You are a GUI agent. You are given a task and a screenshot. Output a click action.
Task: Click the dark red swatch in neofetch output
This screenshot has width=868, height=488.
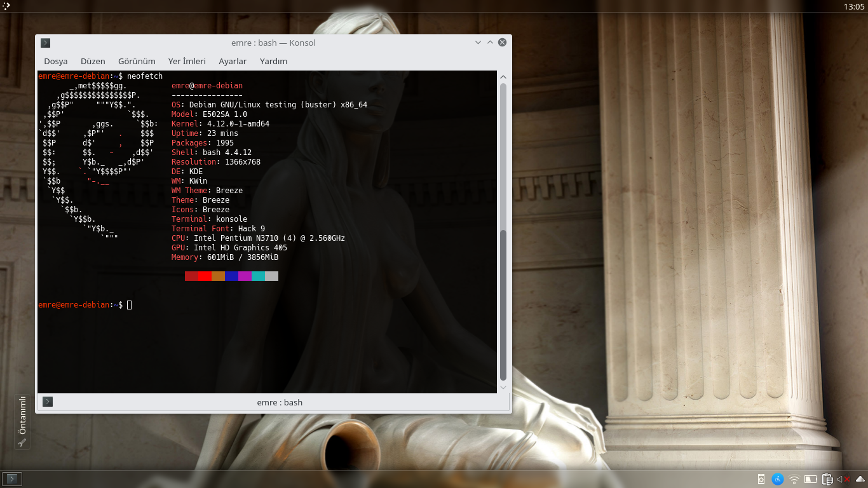(x=191, y=276)
